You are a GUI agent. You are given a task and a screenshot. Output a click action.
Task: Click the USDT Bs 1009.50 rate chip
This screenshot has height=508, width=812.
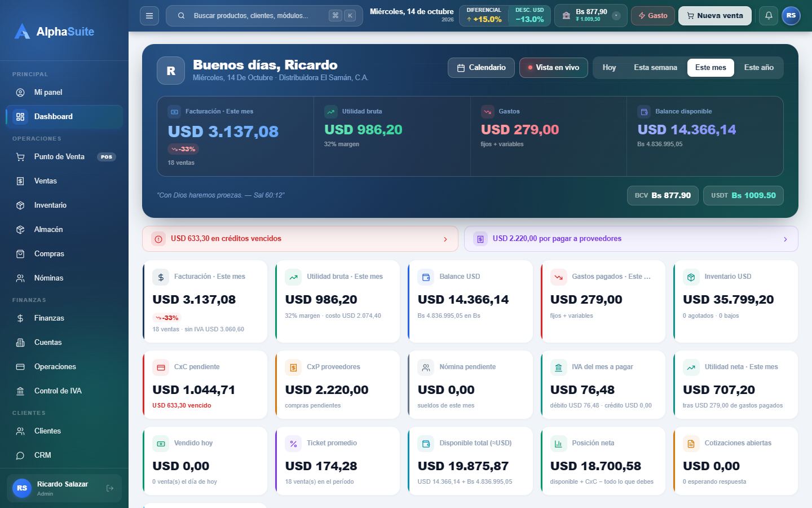point(743,195)
